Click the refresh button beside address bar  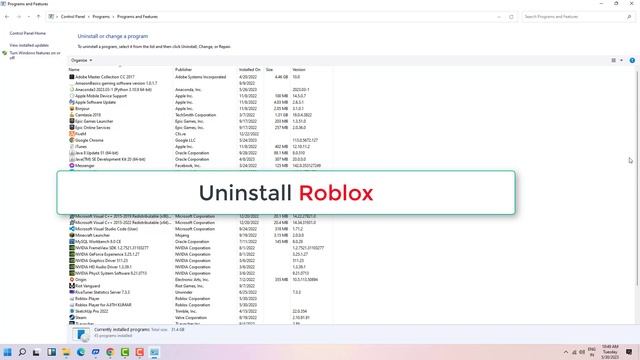coord(511,17)
